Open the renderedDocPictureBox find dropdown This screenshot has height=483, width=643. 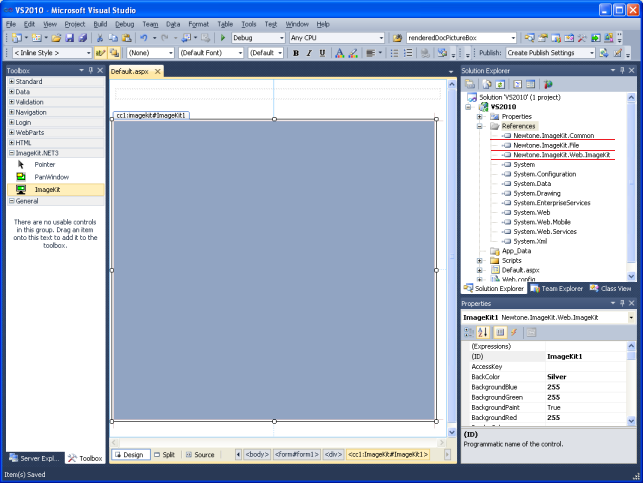point(513,38)
